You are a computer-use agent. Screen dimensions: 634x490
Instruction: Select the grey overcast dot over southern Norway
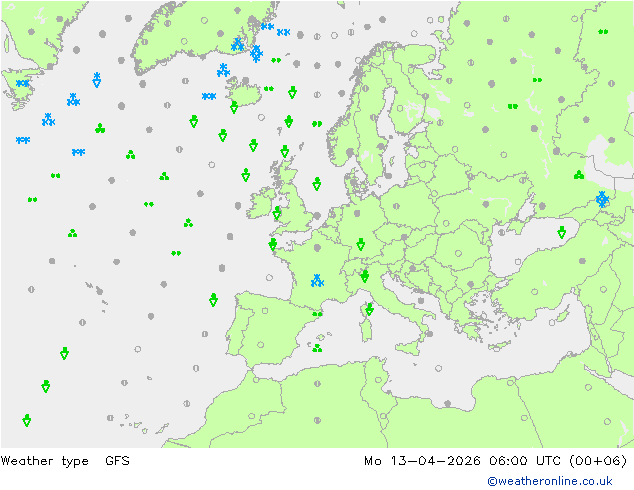tap(350, 153)
